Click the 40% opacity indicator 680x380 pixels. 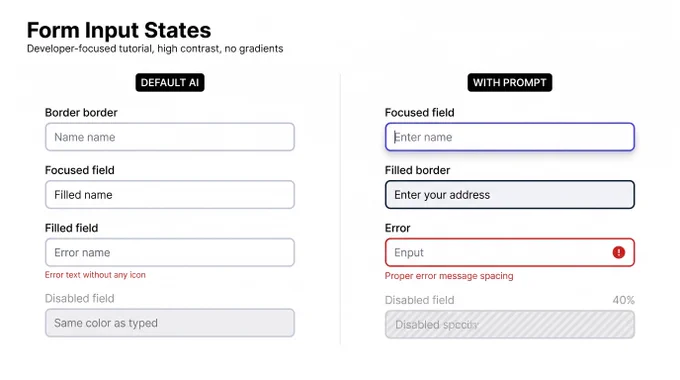pyautogui.click(x=623, y=300)
